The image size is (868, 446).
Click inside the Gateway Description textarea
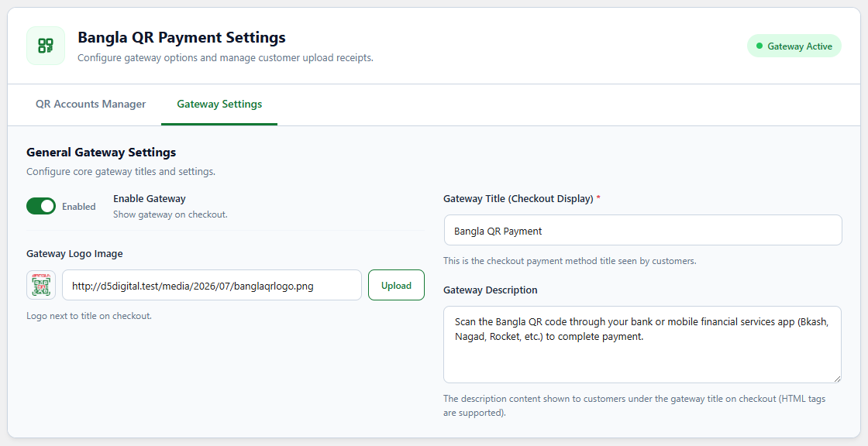[x=642, y=345]
